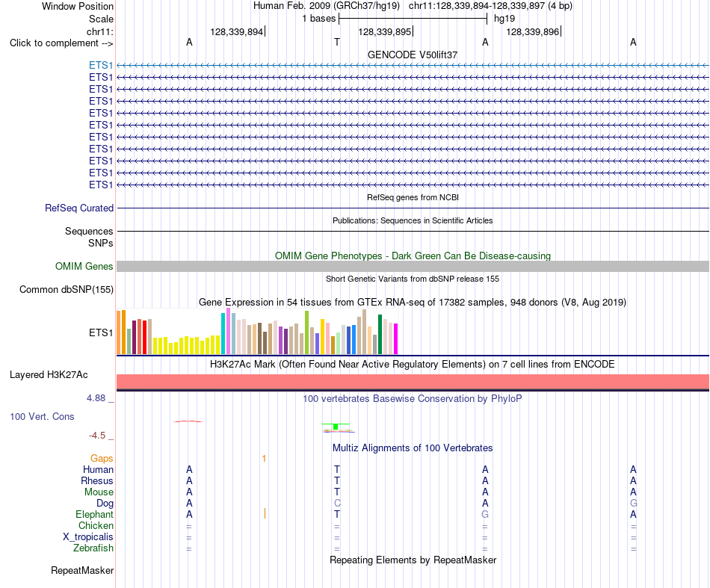Click the cyan bar in the GTEx chart

(x=223, y=333)
